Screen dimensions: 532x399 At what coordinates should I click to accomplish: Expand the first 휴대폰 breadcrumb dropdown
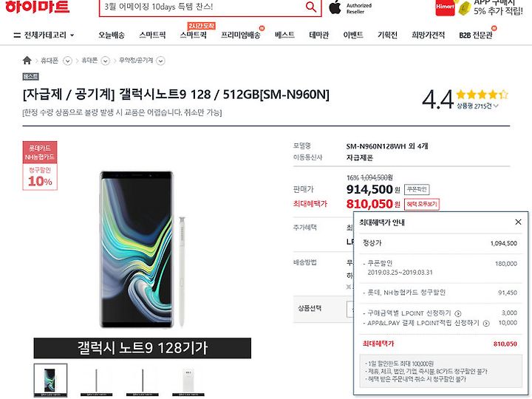coord(67,61)
